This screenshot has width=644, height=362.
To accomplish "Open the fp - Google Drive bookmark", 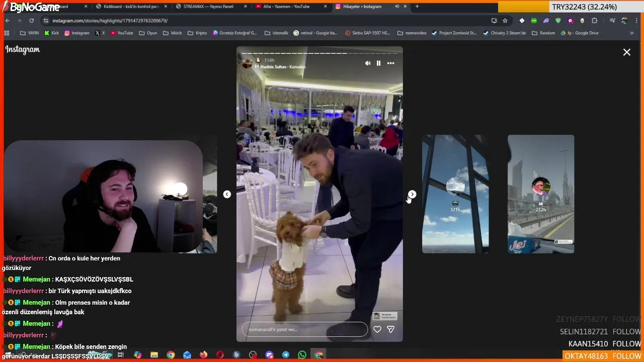I will (x=579, y=33).
